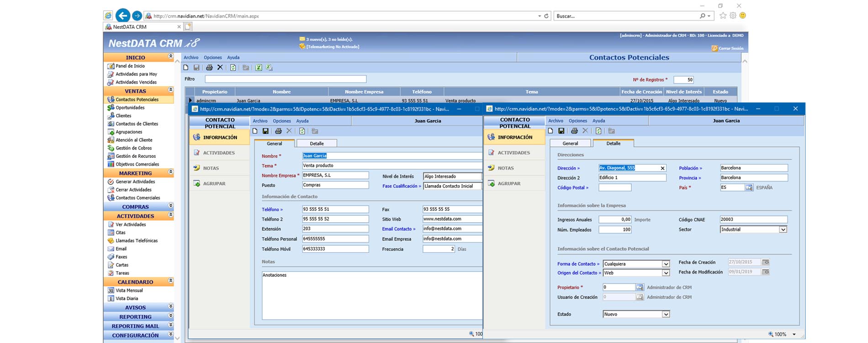Image resolution: width=868 pixels, height=343 pixels.
Task: Open the Estado dropdown showing Nuevo
Action: 666,314
